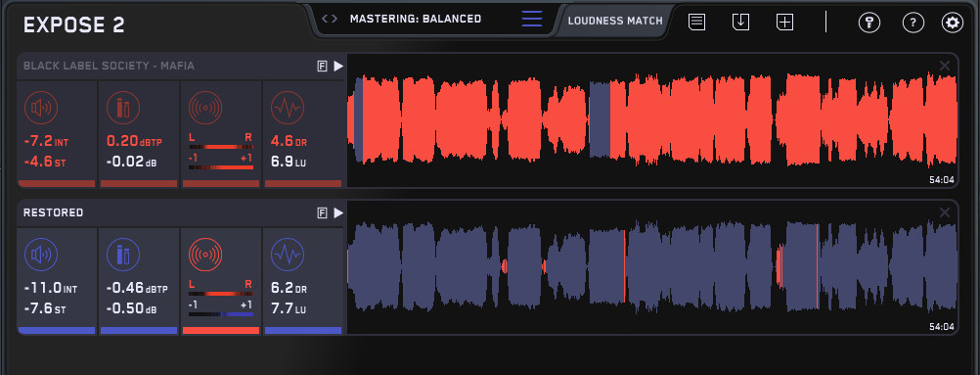Click the true peak icon on Mafia track

pos(123,108)
